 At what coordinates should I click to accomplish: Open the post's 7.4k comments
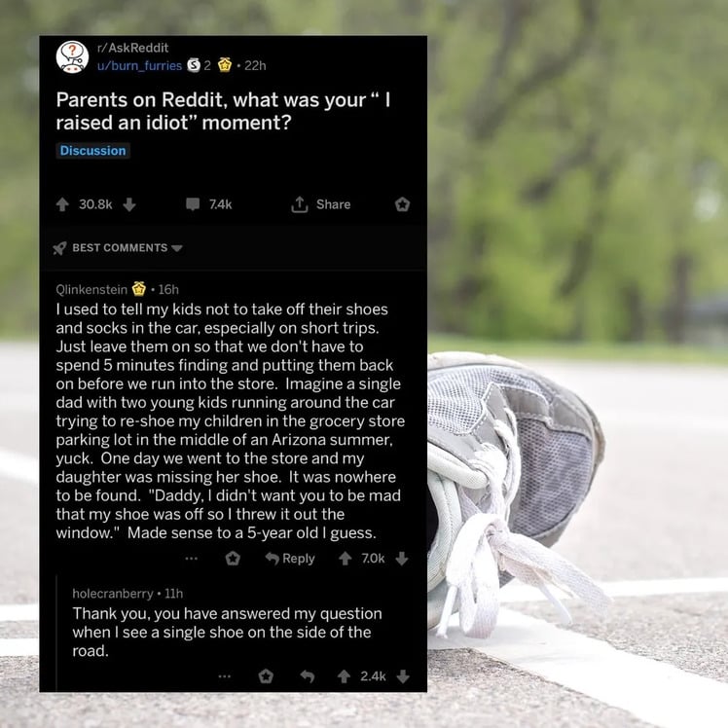pos(209,204)
